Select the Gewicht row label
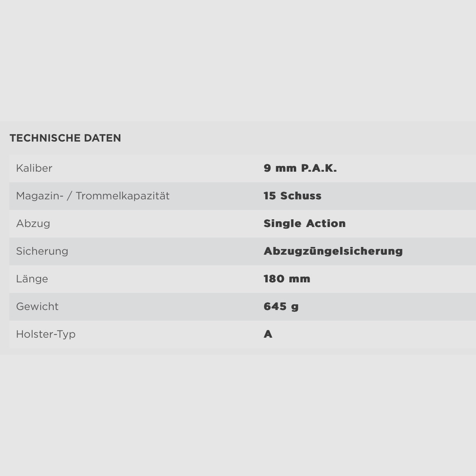 [37, 307]
